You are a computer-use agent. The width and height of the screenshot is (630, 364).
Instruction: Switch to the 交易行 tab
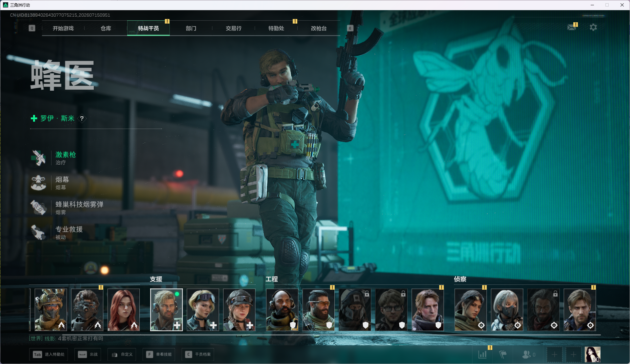[234, 28]
